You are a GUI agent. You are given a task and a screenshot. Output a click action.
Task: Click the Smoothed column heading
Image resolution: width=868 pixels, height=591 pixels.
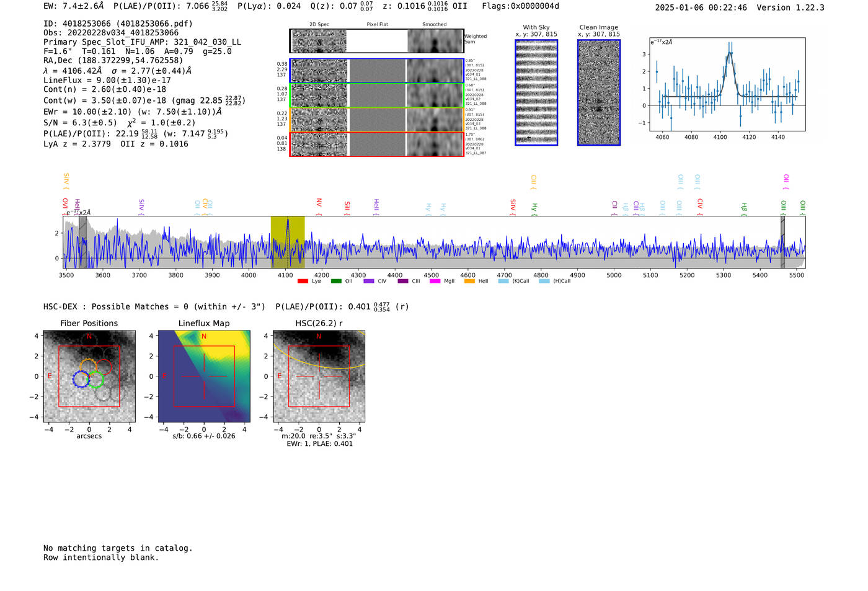(435, 25)
